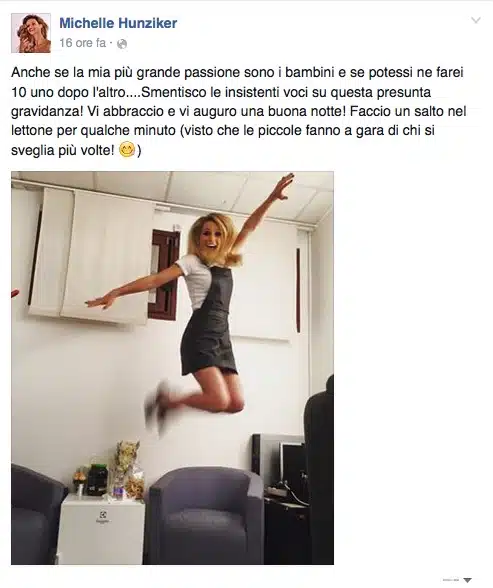
Task: Open the '16 ore fa' timestamp link
Action: (x=82, y=43)
